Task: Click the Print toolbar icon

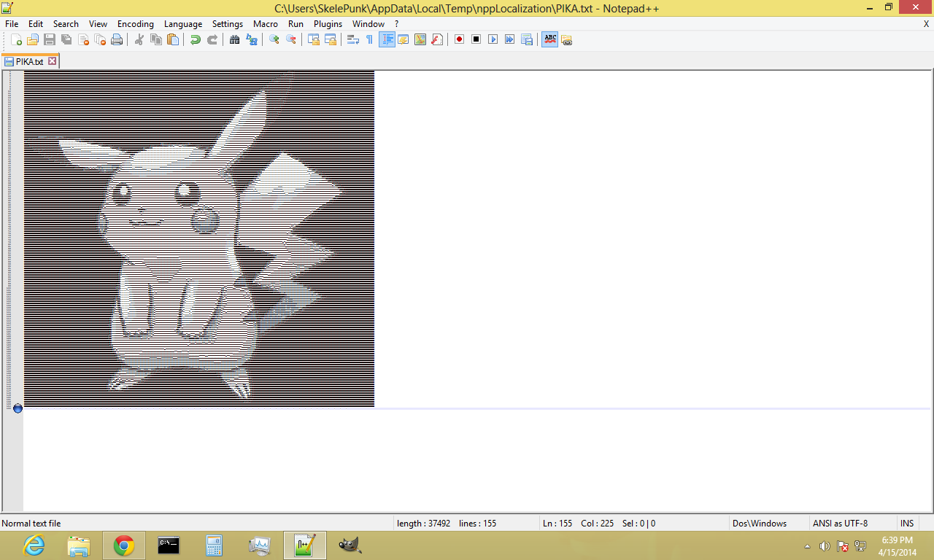Action: click(x=117, y=39)
